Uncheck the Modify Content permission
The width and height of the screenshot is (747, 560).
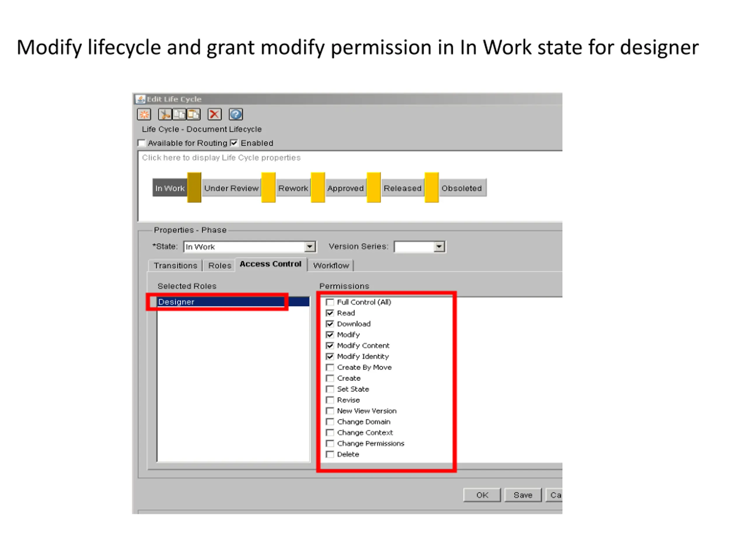tap(330, 346)
